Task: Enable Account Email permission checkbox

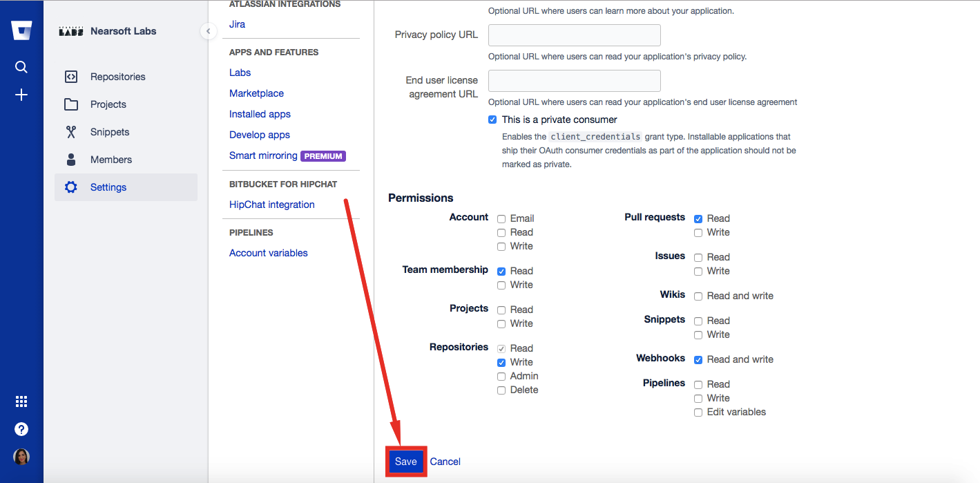Action: click(x=501, y=218)
